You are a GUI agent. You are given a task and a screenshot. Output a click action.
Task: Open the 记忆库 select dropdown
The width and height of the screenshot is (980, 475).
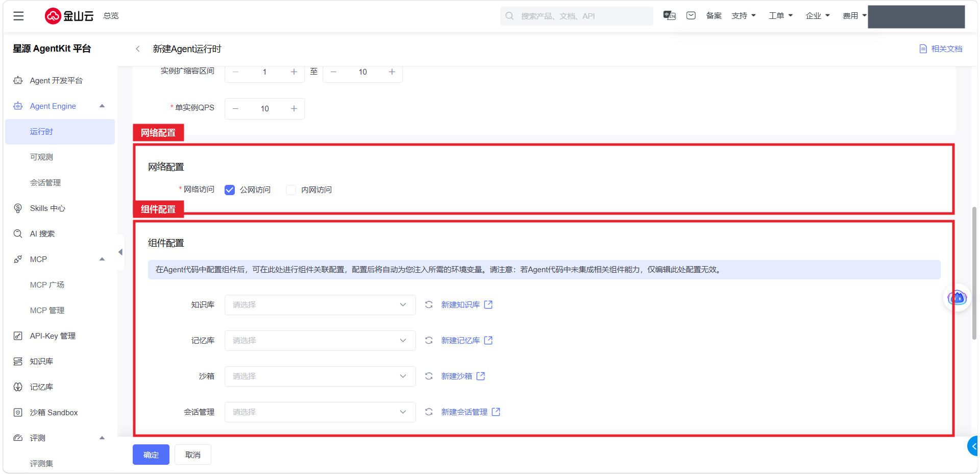pos(320,341)
